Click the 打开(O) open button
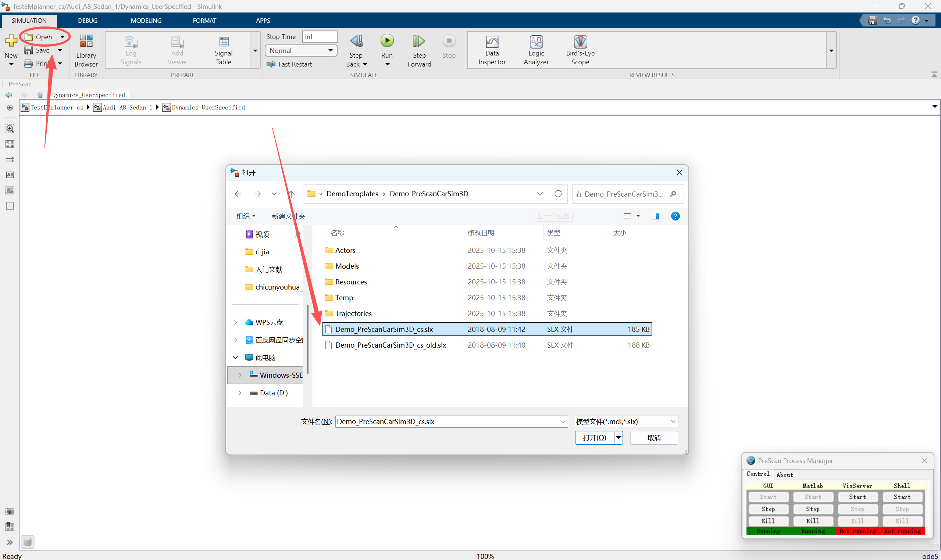Viewport: 941px width, 560px height. tap(594, 437)
